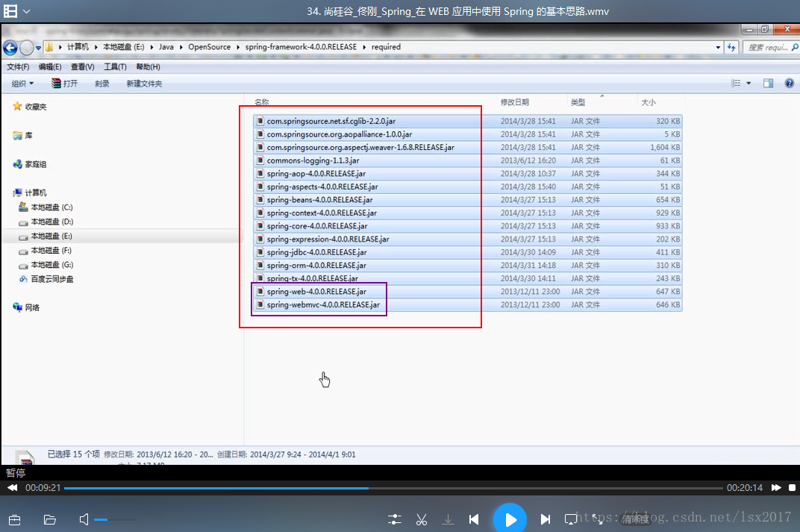Set the volume slider level
Image resolution: width=800 pixels, height=532 pixels.
pyautogui.click(x=116, y=520)
